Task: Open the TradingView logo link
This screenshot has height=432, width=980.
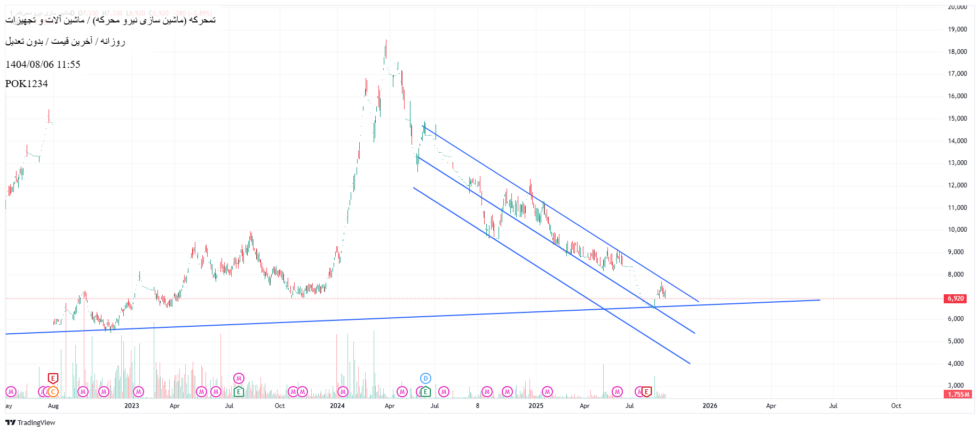Action: (30, 422)
